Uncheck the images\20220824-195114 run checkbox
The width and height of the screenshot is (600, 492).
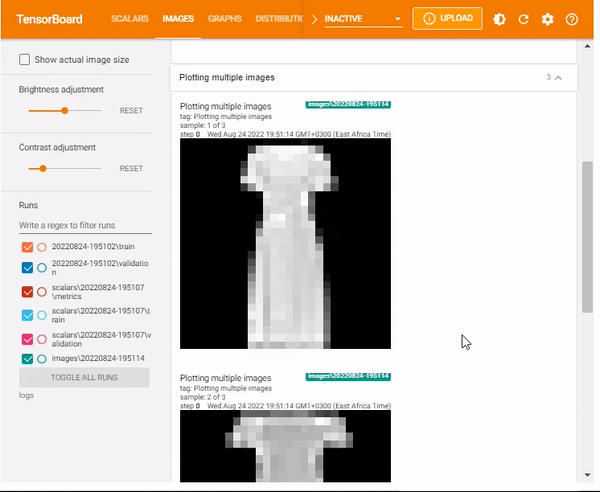(27, 358)
